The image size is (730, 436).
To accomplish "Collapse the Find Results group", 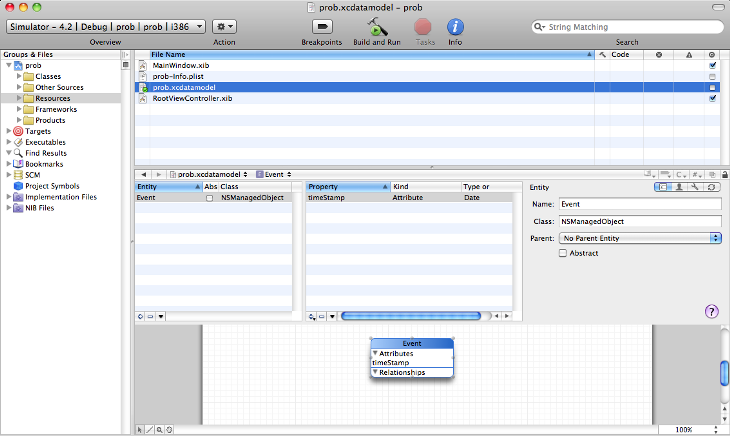I will pyautogui.click(x=9, y=153).
